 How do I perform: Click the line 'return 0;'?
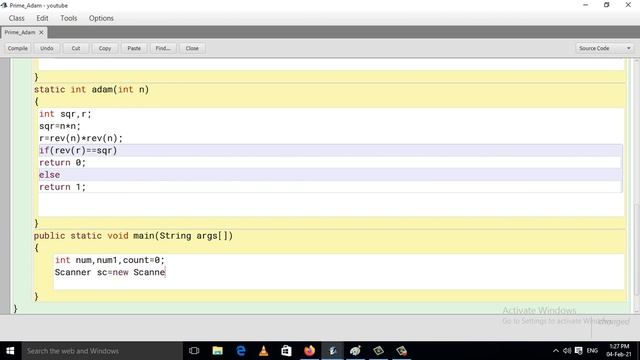tap(62, 163)
